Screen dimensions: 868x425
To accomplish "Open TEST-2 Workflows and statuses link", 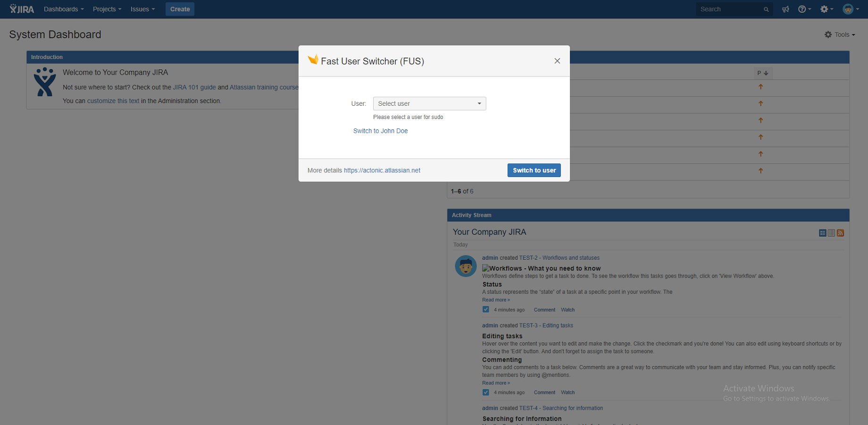I will (559, 258).
